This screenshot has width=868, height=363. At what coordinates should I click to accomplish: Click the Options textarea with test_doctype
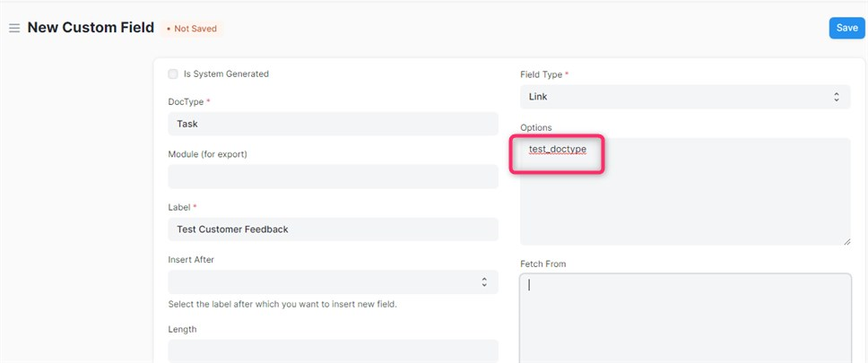click(685, 192)
